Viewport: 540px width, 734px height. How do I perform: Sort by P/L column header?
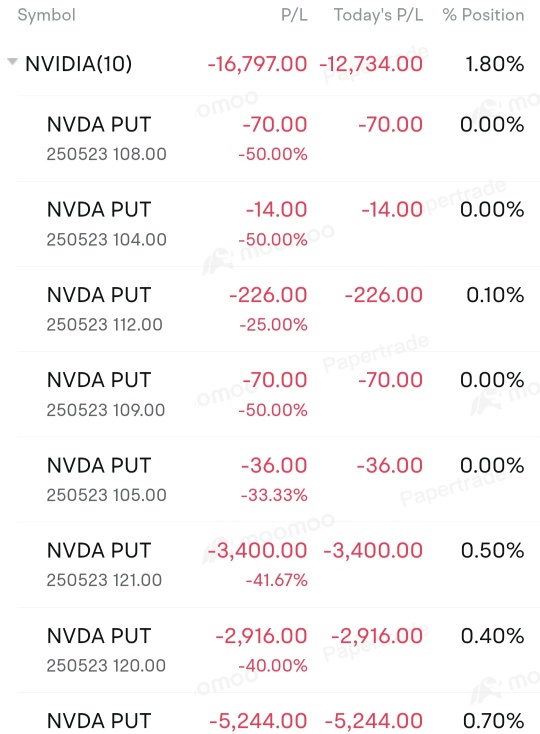(x=294, y=15)
